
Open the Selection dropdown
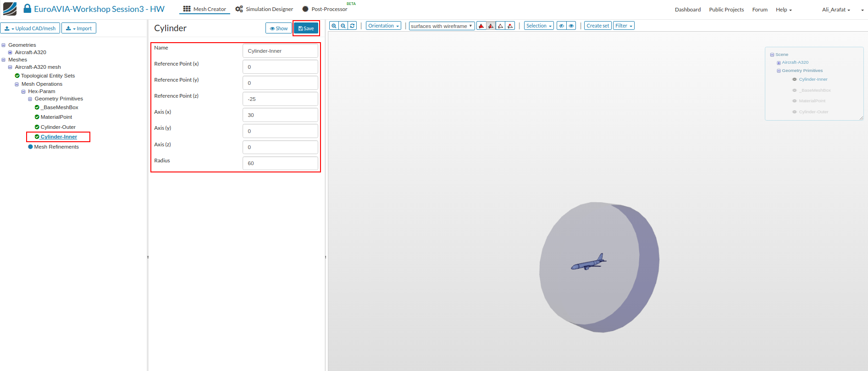[x=539, y=26]
